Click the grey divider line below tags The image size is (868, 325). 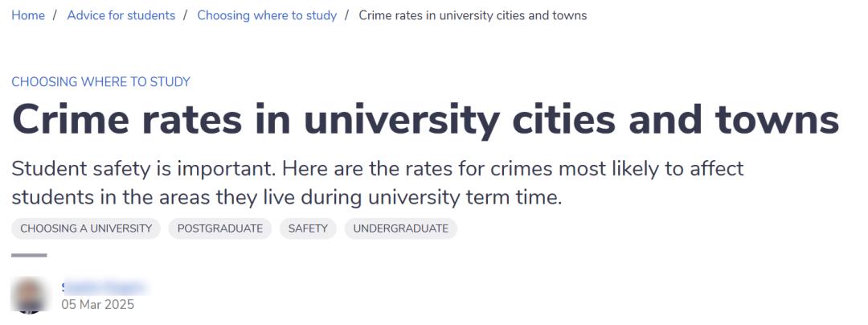(30, 255)
